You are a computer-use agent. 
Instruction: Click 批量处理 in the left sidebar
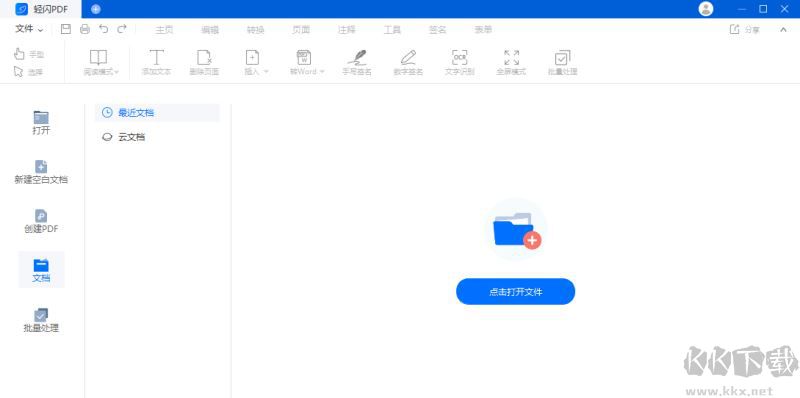41,320
